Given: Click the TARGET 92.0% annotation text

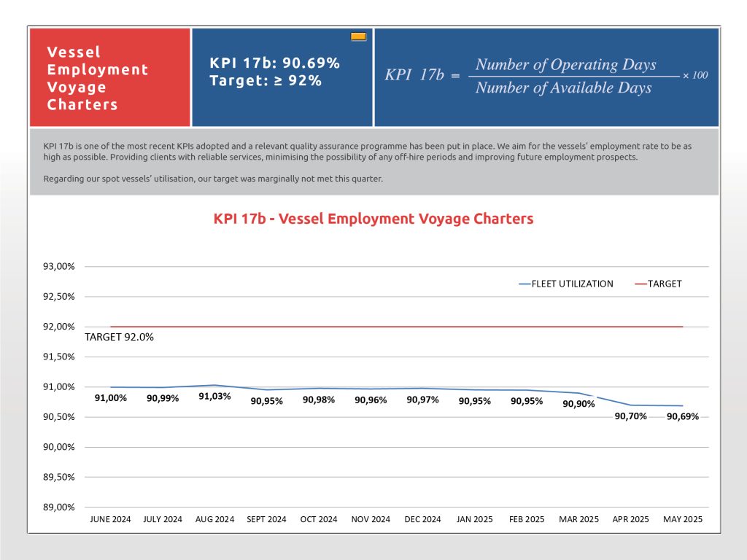Looking at the screenshot, I should 119,337.
